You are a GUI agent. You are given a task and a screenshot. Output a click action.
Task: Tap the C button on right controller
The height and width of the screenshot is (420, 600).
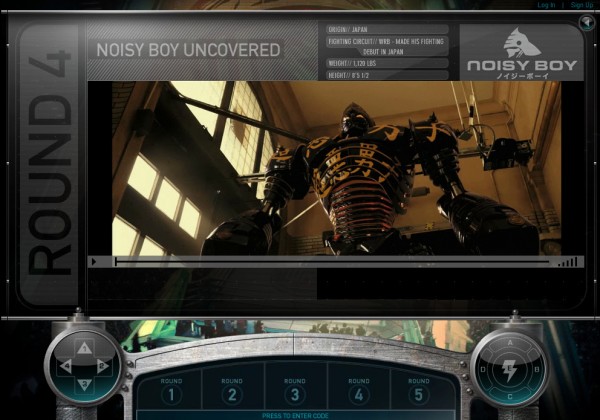510,396
